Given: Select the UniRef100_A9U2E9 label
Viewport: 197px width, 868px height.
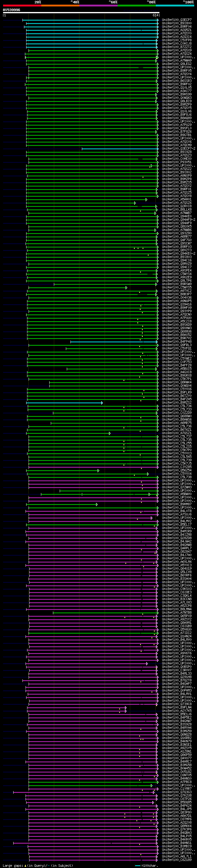Looking at the screenshot, I should (177, 277).
